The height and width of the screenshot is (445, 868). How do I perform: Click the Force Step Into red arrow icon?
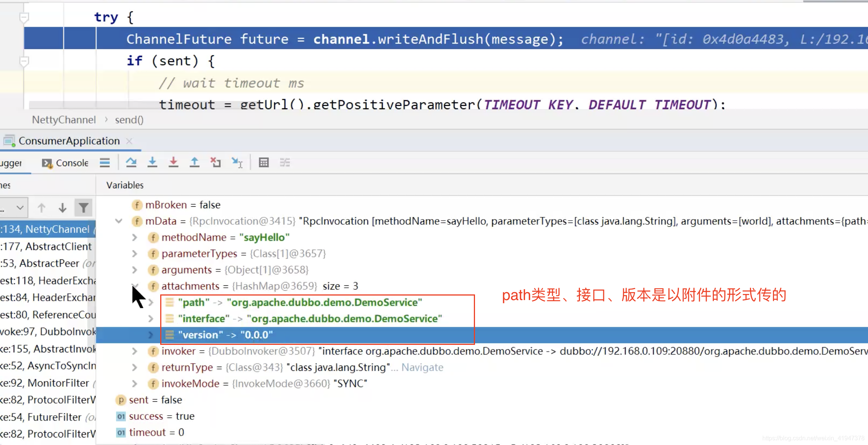pos(173,162)
